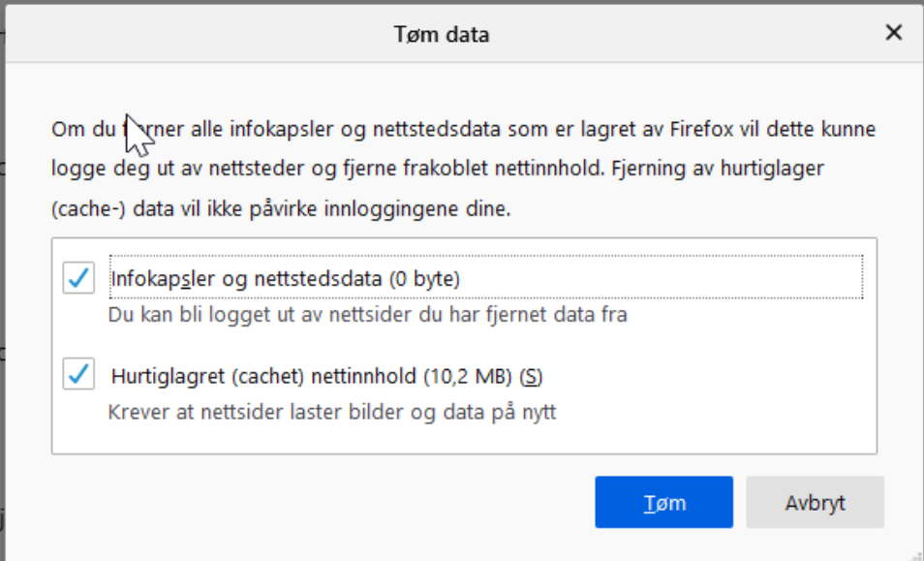
Task: Click the 'Infokapsler og nettstedsdata (0 byte)' label
Action: pyautogui.click(x=285, y=278)
